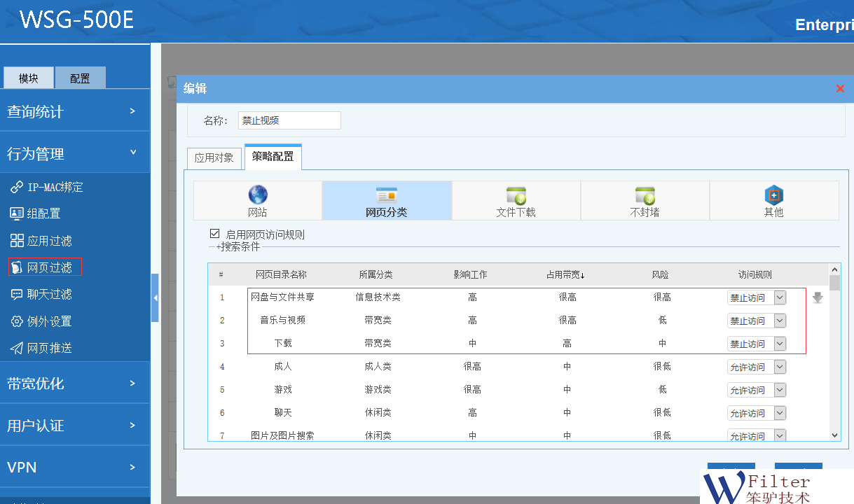Switch to the 配置 tab
Image resolution: width=854 pixels, height=504 pixels.
point(80,78)
